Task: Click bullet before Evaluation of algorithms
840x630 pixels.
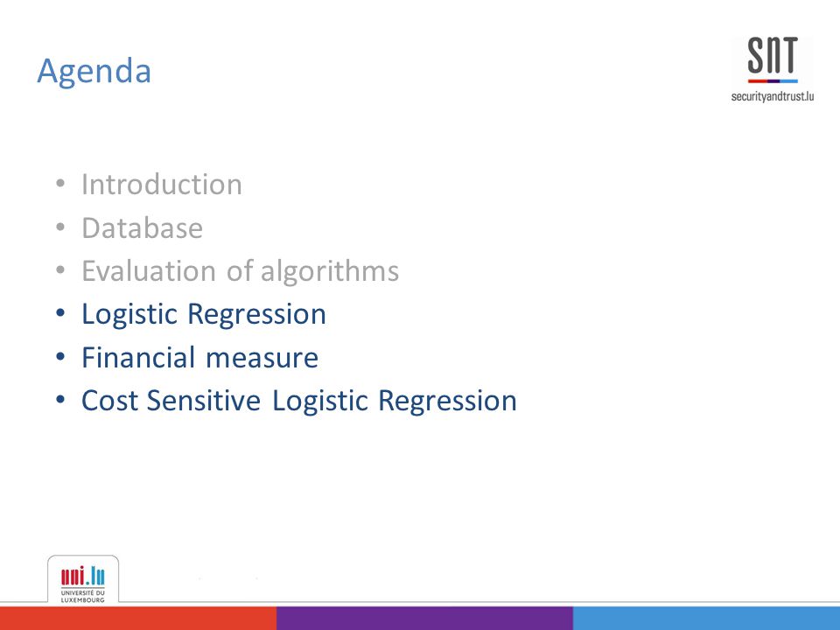Action: (60, 270)
